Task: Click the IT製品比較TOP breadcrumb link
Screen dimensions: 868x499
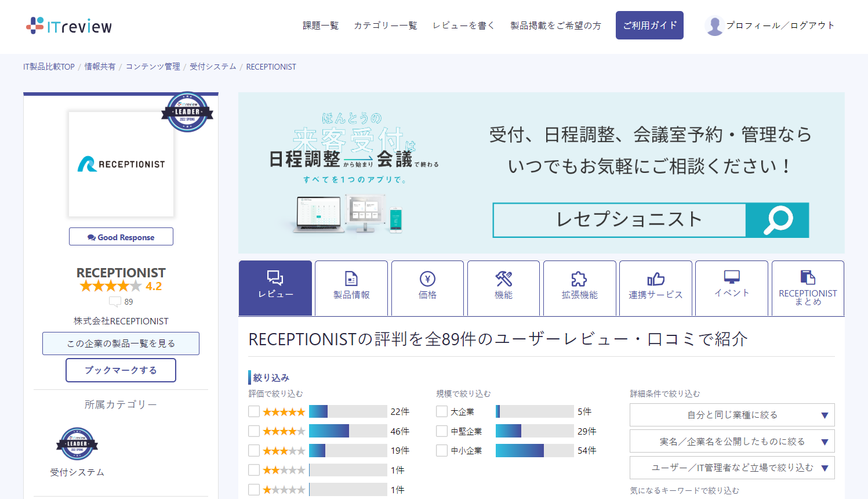Action: pos(49,67)
